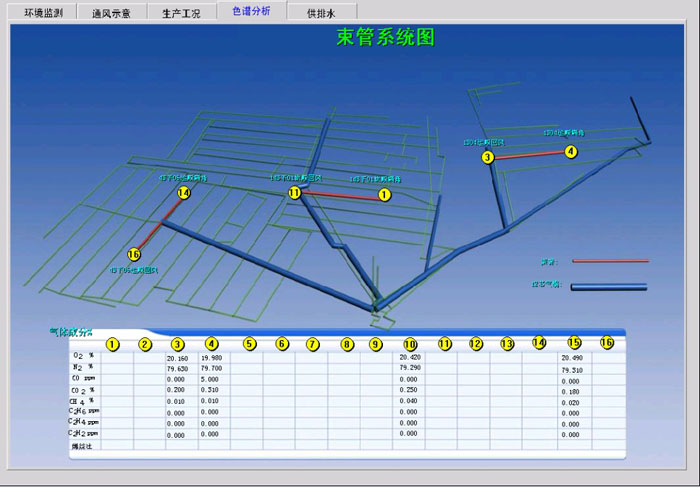The image size is (700, 487).
Task: Select the 生产工况 tab
Action: click(x=181, y=14)
